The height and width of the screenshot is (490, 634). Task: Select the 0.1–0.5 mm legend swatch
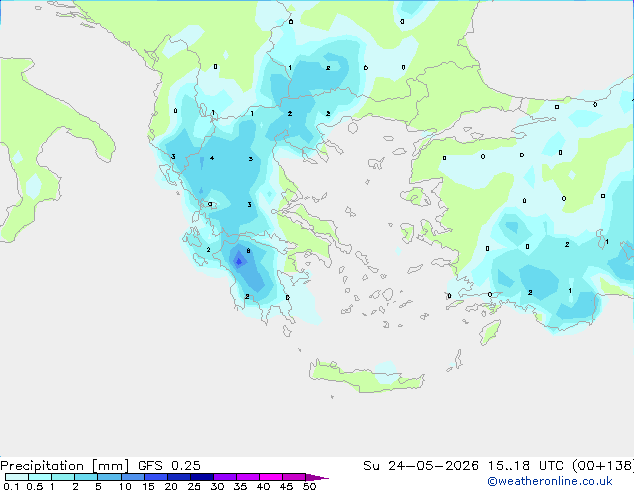(x=17, y=477)
